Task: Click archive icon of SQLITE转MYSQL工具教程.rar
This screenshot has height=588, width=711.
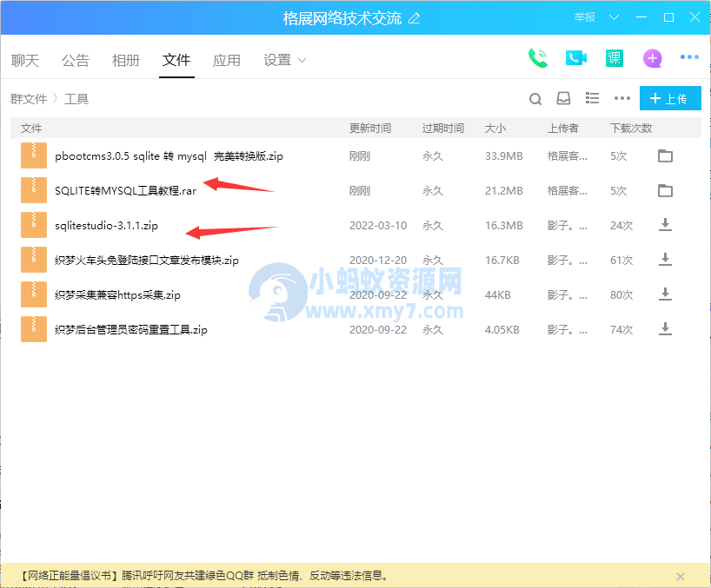Action: coord(34,190)
